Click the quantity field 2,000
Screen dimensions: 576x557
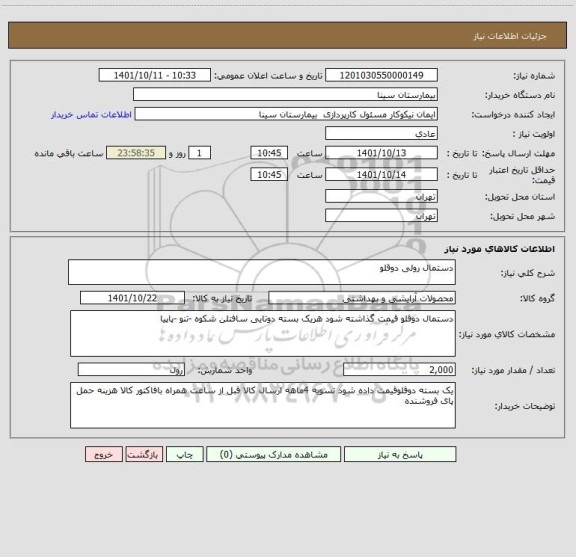coord(399,370)
